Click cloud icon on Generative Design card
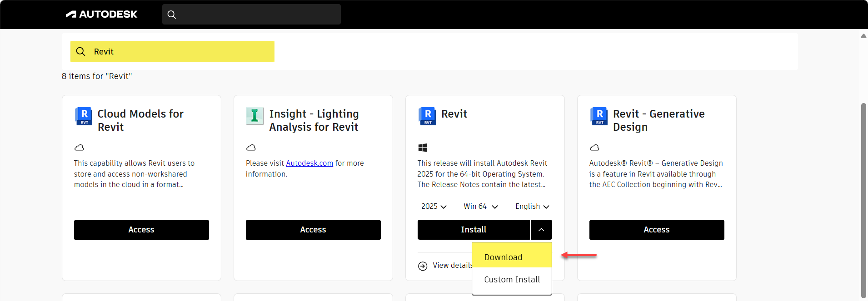Viewport: 868px width, 301px height. (x=594, y=148)
